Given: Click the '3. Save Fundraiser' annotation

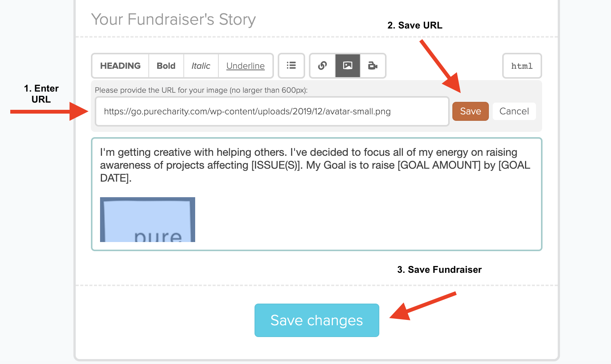Looking at the screenshot, I should [439, 270].
